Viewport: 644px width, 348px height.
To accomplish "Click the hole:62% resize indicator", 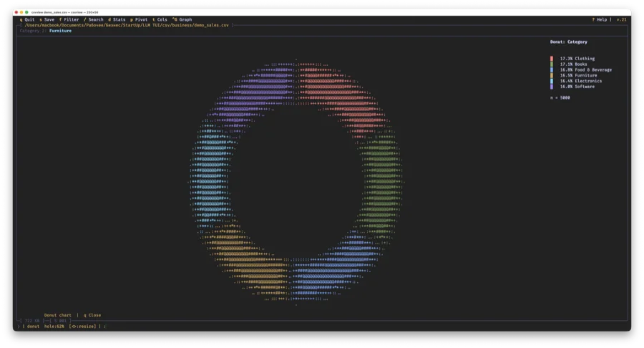I will tap(54, 326).
